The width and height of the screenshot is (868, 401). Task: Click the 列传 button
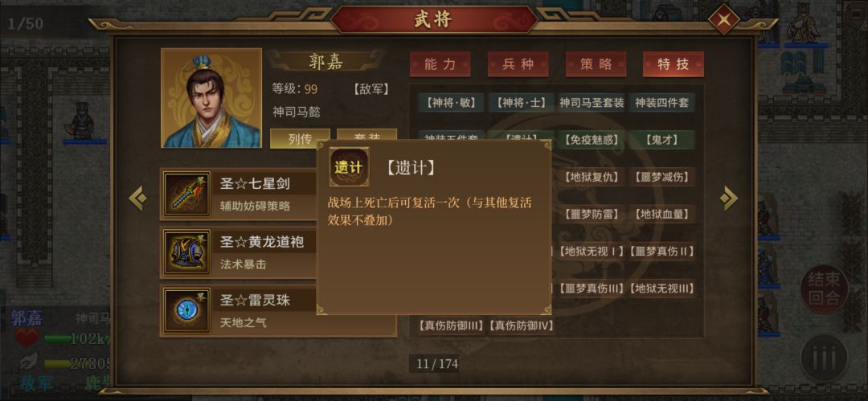click(300, 138)
